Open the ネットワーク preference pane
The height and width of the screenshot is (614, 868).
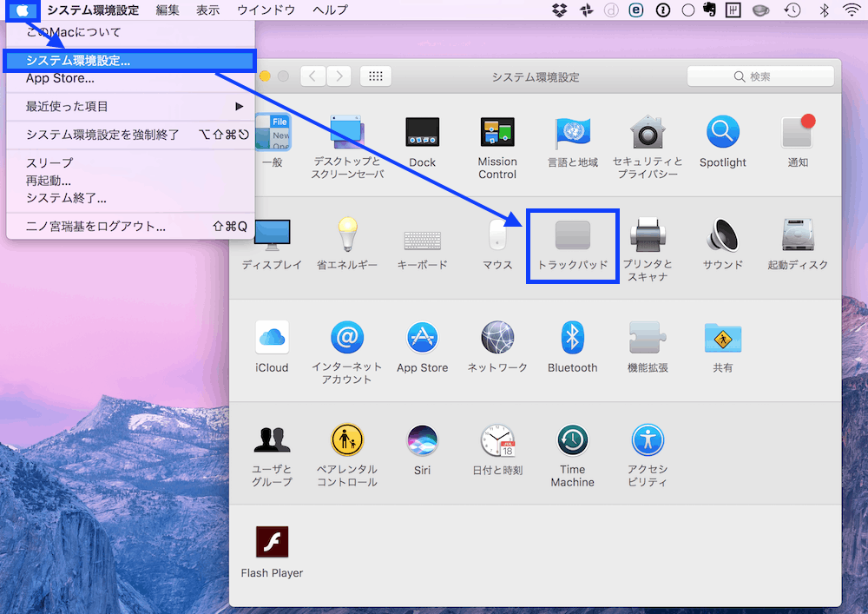click(x=497, y=347)
